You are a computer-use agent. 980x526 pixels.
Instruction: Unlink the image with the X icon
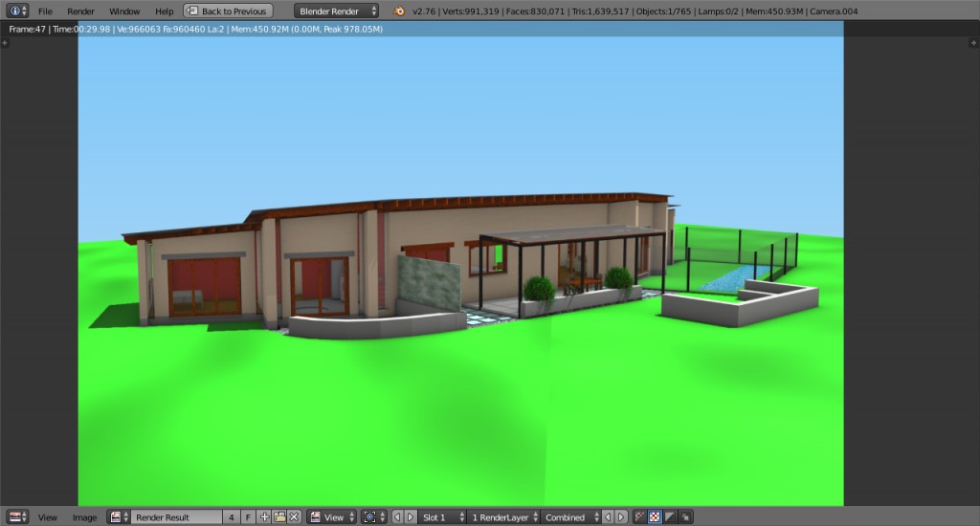[295, 516]
